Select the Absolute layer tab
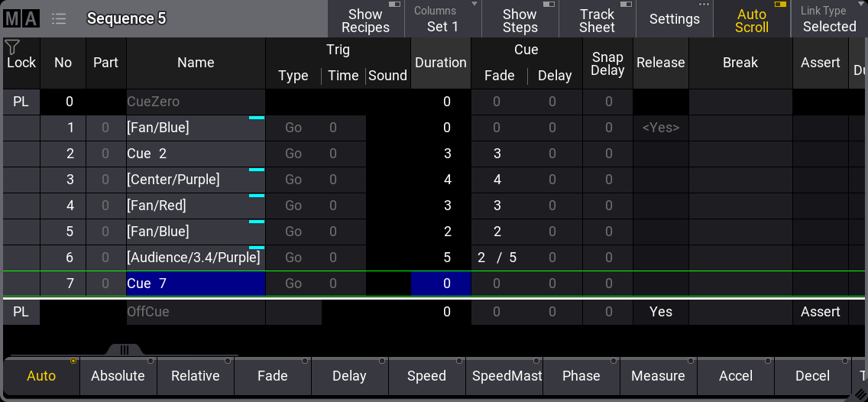 118,376
